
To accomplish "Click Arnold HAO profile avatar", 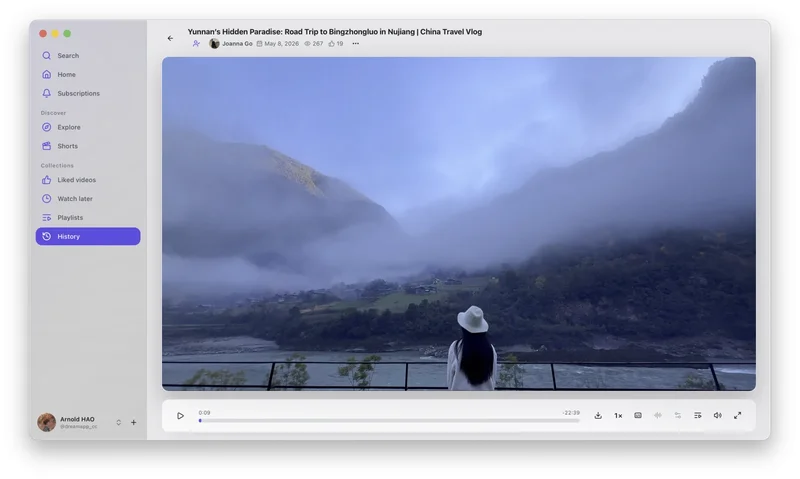I will tap(46, 422).
